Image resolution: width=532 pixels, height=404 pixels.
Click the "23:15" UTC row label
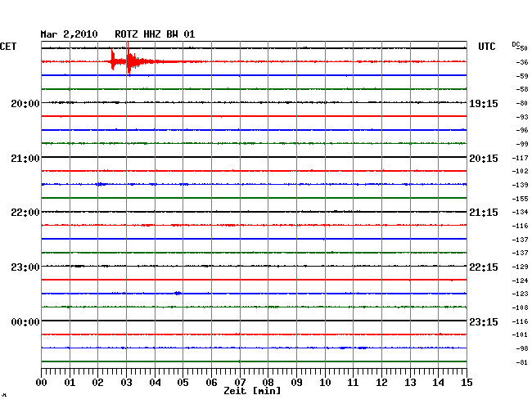[x=484, y=321]
